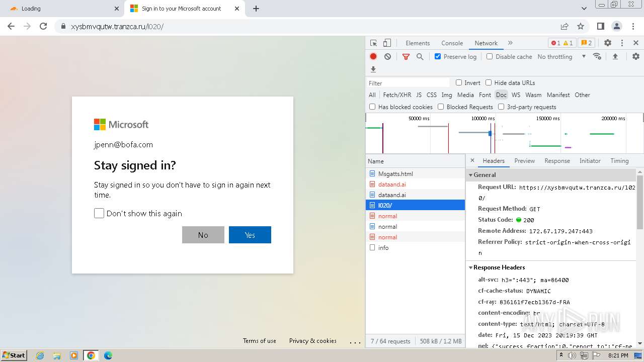
Task: Toggle browser side panel
Action: pyautogui.click(x=601, y=26)
